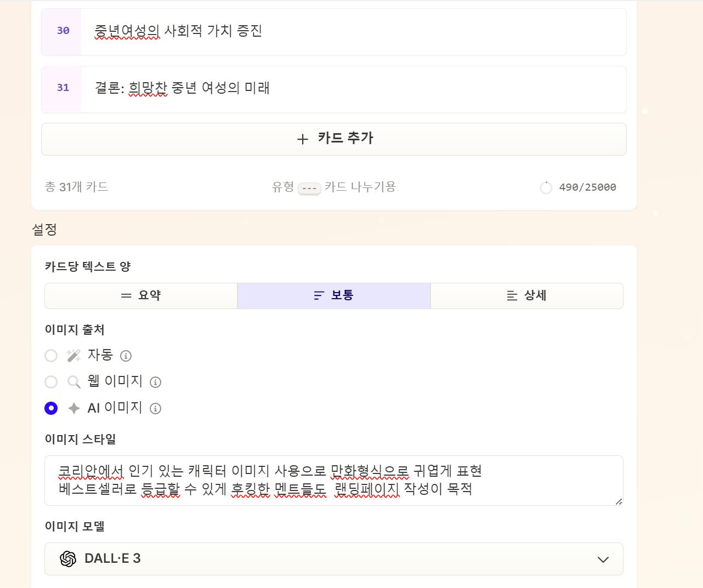The width and height of the screenshot is (703, 588).
Task: Set text amount to 요약
Action: [141, 296]
